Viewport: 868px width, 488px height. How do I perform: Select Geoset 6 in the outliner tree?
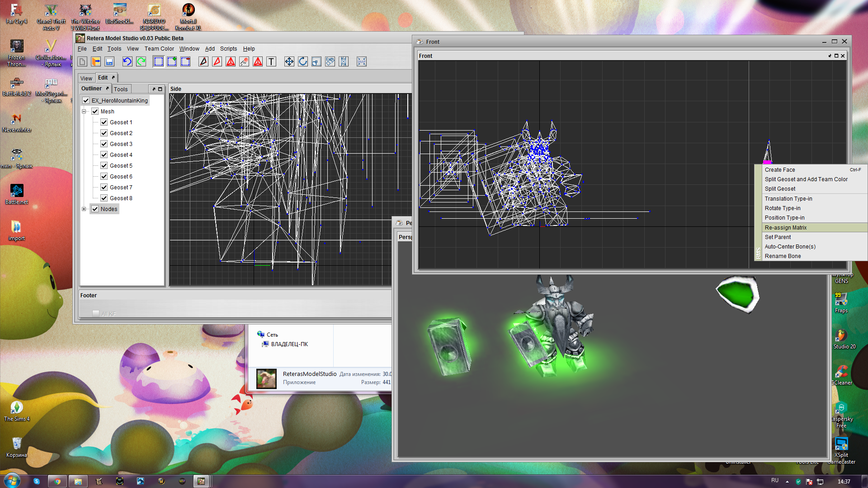pyautogui.click(x=121, y=177)
